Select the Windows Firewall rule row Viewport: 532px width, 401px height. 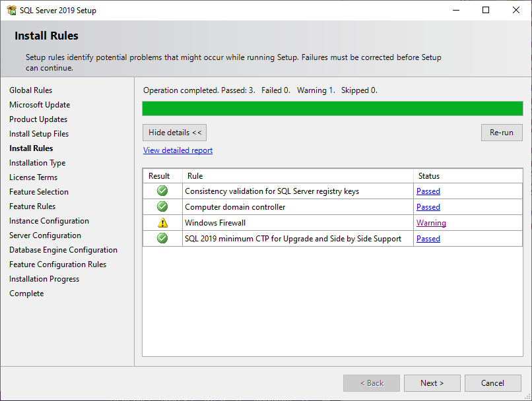click(x=333, y=223)
